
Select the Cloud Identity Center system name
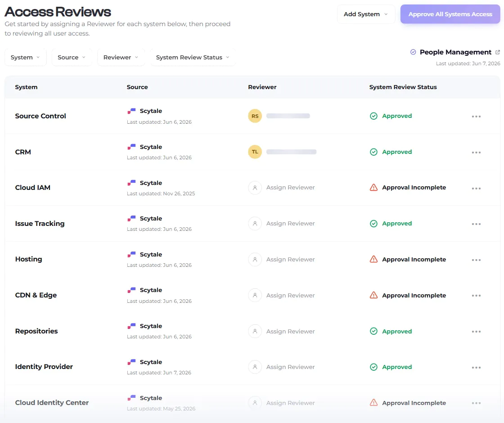click(x=52, y=403)
